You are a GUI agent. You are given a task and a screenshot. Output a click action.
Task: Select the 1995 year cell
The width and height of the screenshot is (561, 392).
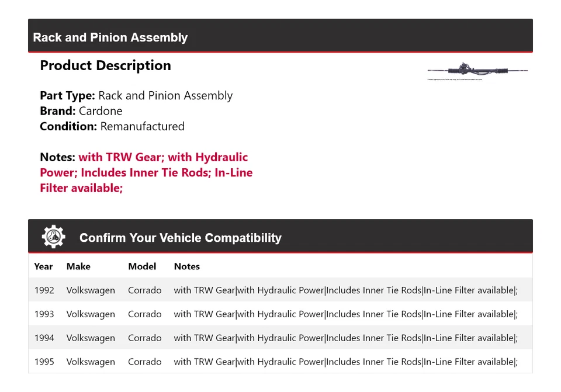click(44, 362)
